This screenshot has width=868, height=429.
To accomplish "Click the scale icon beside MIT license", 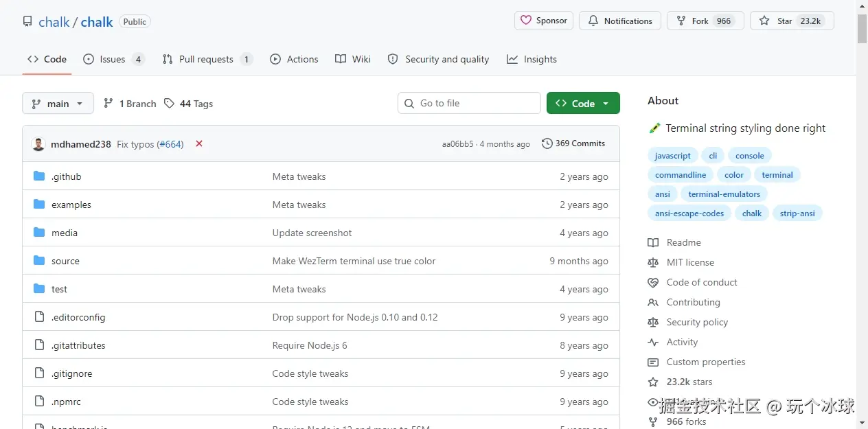I will pos(653,262).
